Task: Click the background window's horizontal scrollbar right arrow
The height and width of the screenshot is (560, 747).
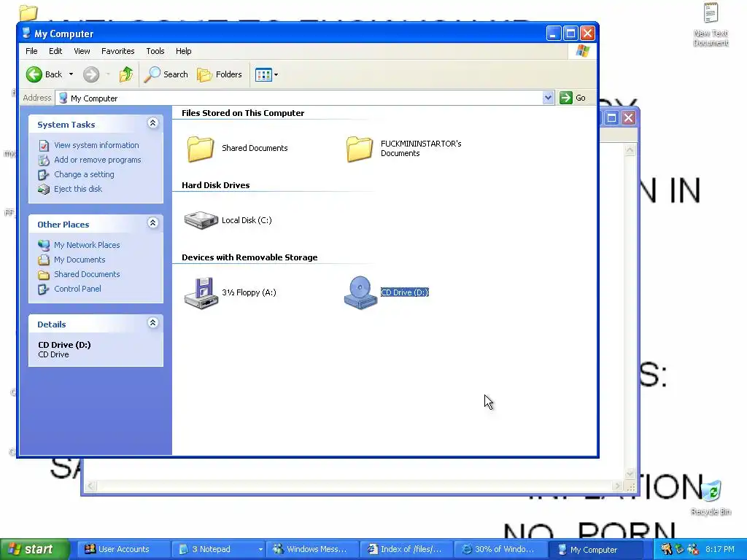Action: [617, 486]
